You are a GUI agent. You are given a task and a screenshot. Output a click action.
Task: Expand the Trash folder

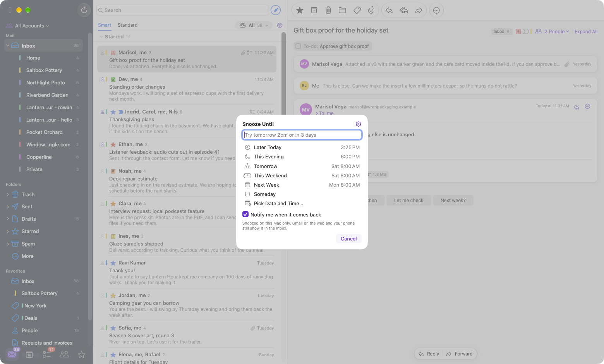click(x=8, y=194)
